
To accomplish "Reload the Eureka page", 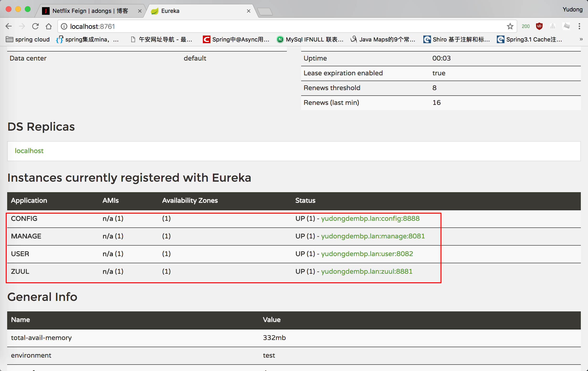I will 35,26.
